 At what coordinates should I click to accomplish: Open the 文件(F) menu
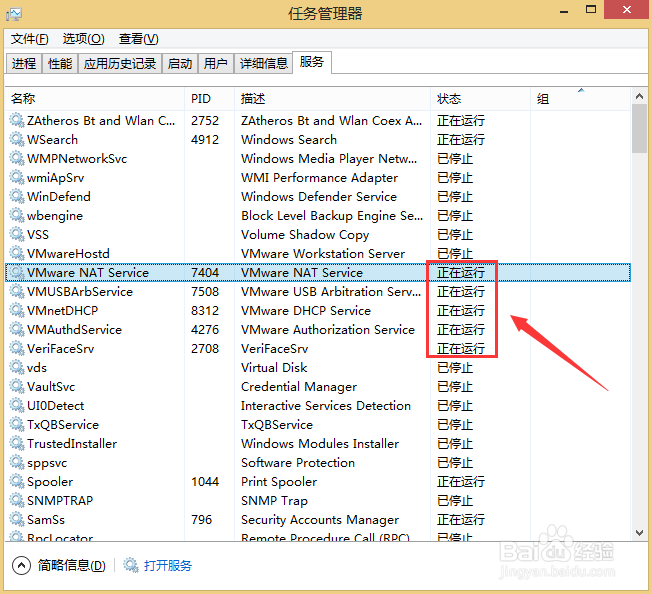(x=30, y=39)
